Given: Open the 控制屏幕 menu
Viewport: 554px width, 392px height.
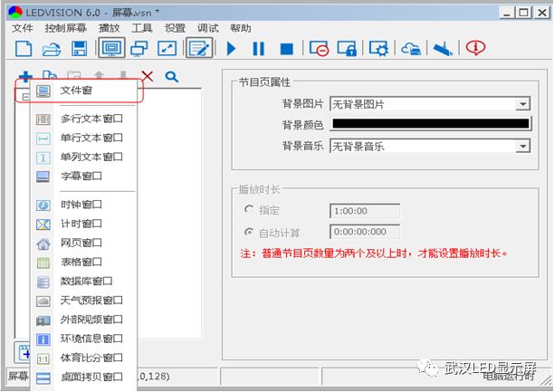Looking at the screenshot, I should (x=65, y=28).
